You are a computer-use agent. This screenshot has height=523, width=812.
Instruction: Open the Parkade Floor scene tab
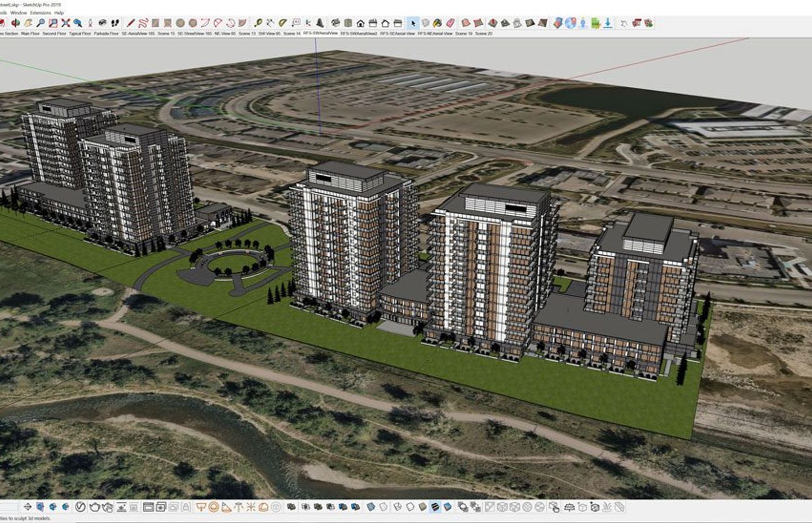tap(104, 34)
